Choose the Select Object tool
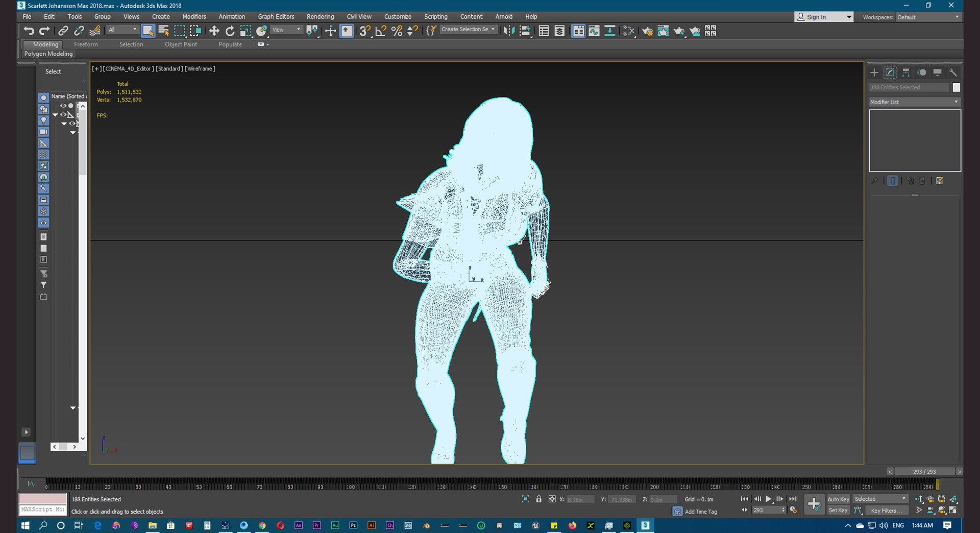The height and width of the screenshot is (533, 980). (x=148, y=31)
